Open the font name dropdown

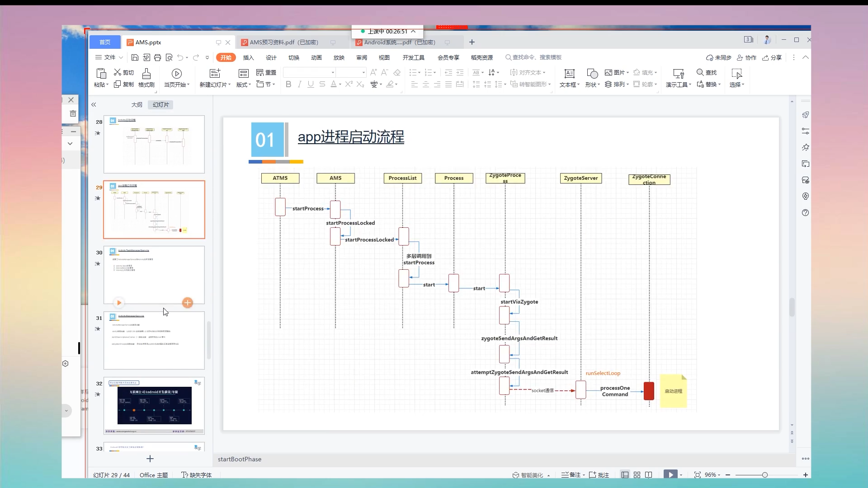click(x=333, y=72)
